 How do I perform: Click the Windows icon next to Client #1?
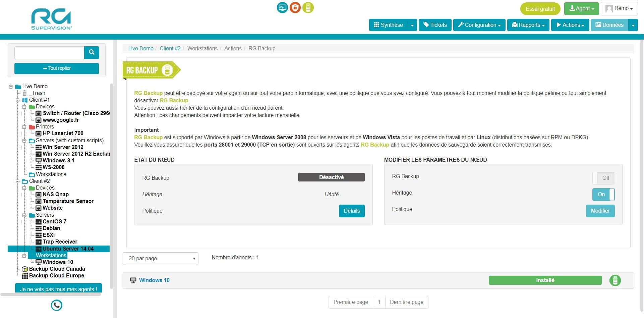pos(25,100)
